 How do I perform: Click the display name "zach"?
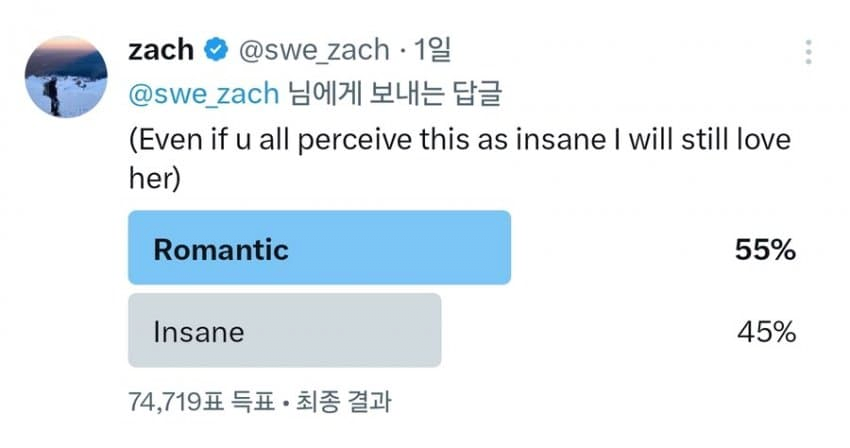(x=159, y=50)
